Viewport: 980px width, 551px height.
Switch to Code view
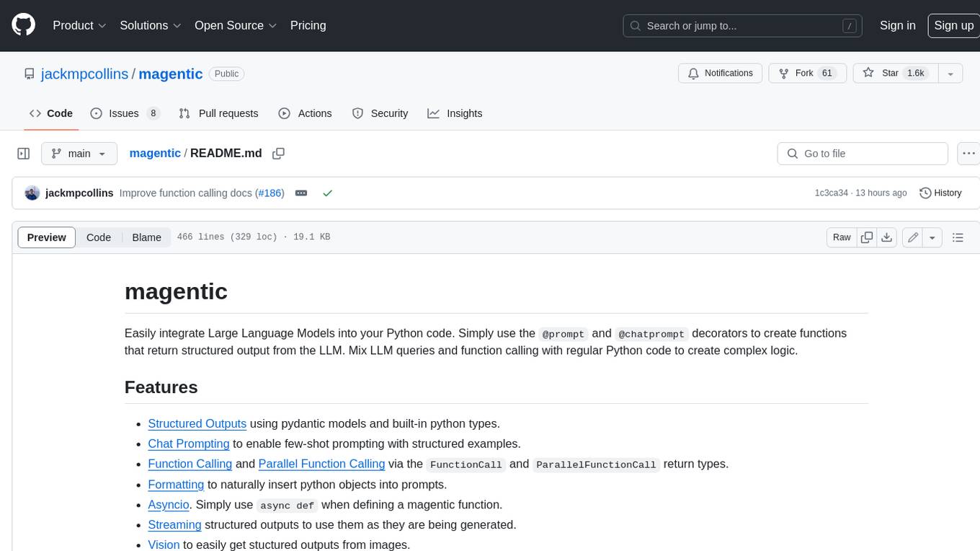(x=99, y=237)
